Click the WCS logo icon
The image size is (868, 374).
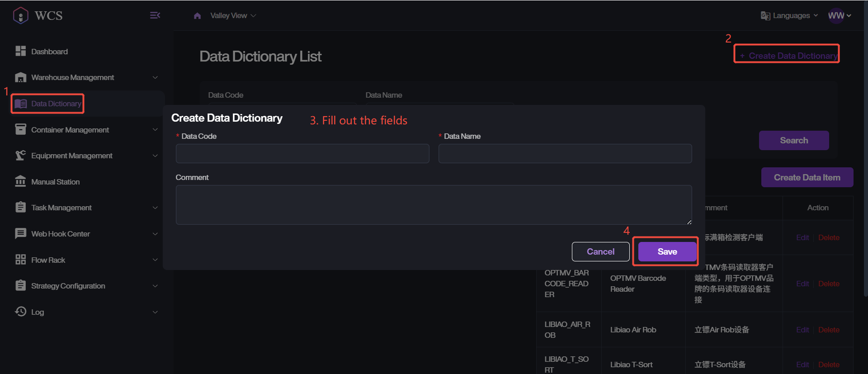click(21, 15)
